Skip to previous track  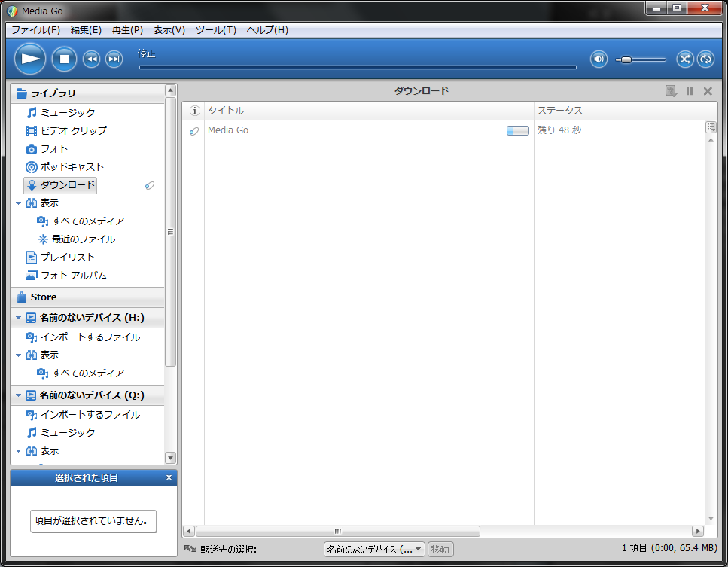(x=91, y=59)
